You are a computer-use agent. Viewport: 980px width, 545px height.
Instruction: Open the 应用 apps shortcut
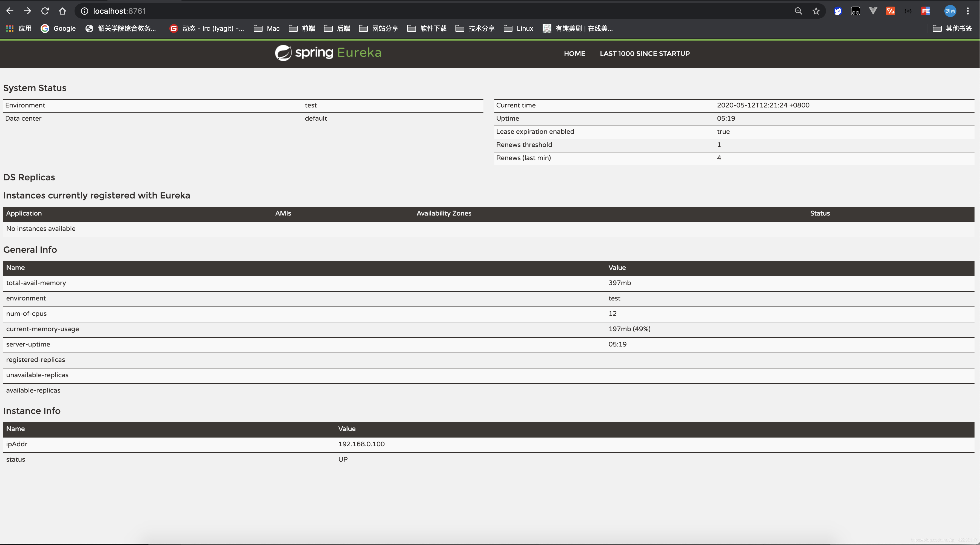coord(19,28)
